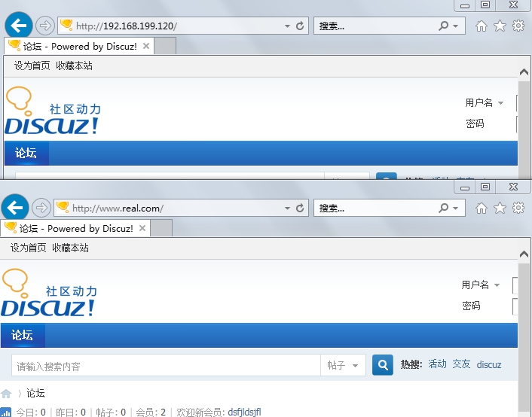This screenshot has width=532, height=417.
Task: Open the gear tools icon in the www.real.com window
Action: (x=518, y=208)
